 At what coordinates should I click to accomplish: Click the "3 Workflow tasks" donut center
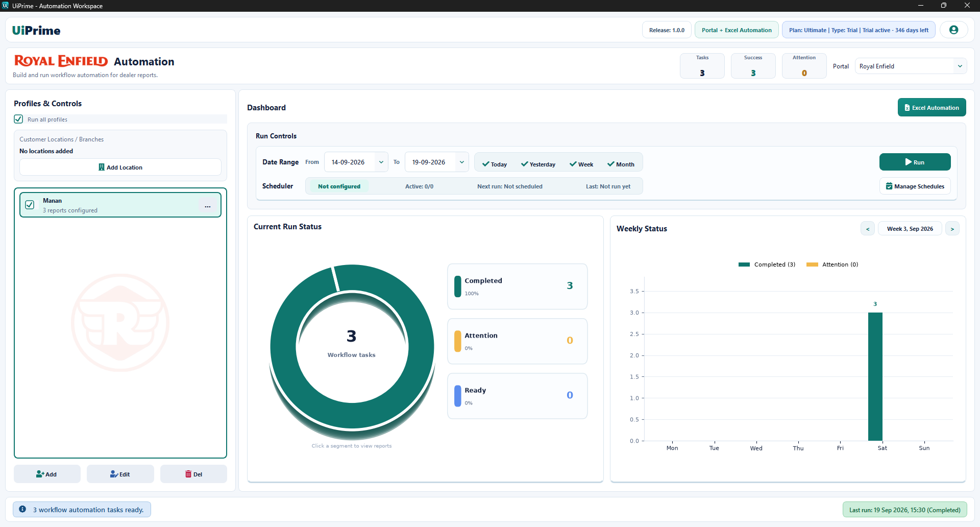(352, 343)
